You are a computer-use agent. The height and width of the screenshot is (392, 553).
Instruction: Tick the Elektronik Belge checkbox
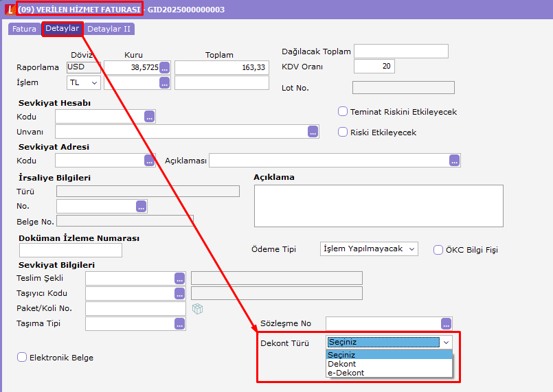[x=22, y=357]
